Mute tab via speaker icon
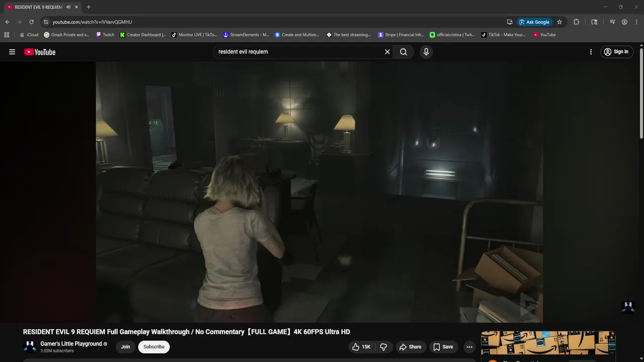 click(68, 7)
